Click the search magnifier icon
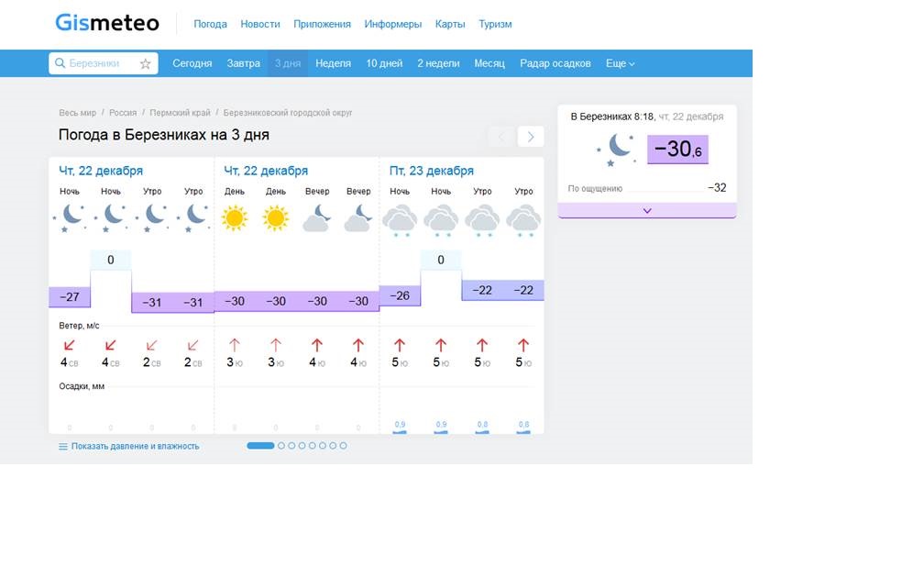This screenshot has height=578, width=924. point(60,63)
